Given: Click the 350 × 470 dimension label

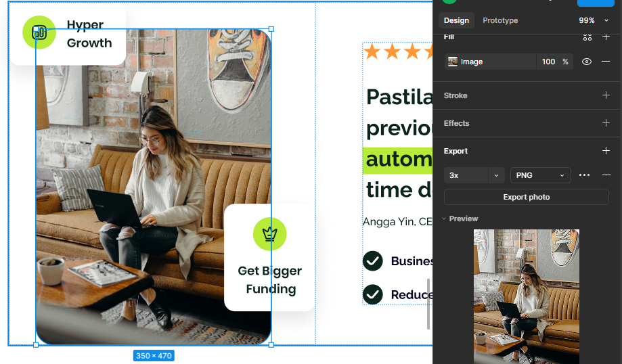Looking at the screenshot, I should 154,356.
